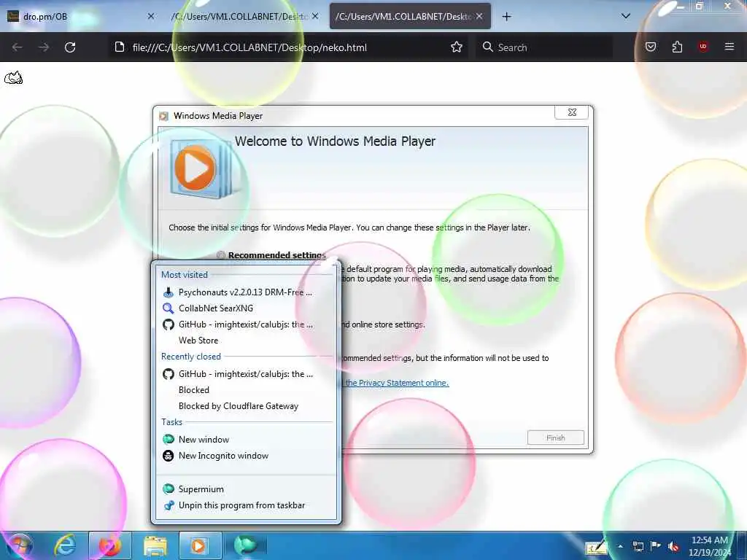Click the network tray icon
The height and width of the screenshot is (560, 747).
point(638,547)
